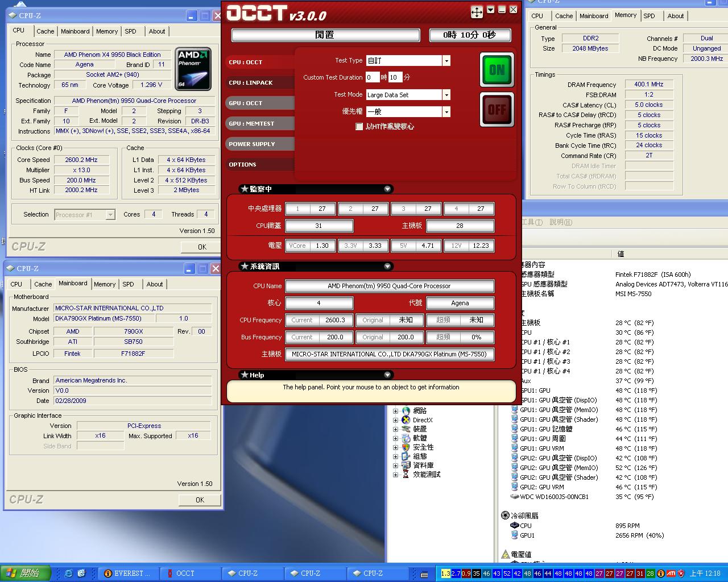
Task: Expand the 效能測試 tree node plus box
Action: point(395,475)
